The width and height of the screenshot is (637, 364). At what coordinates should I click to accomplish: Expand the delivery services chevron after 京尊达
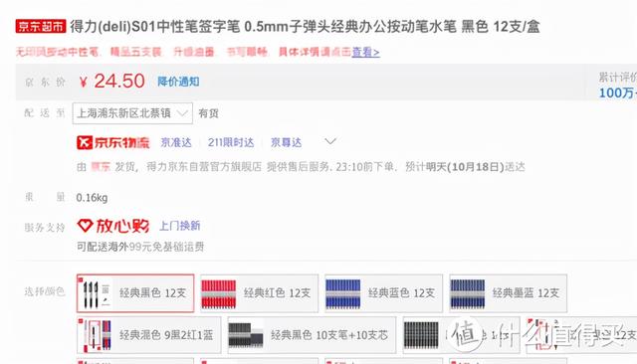330,141
